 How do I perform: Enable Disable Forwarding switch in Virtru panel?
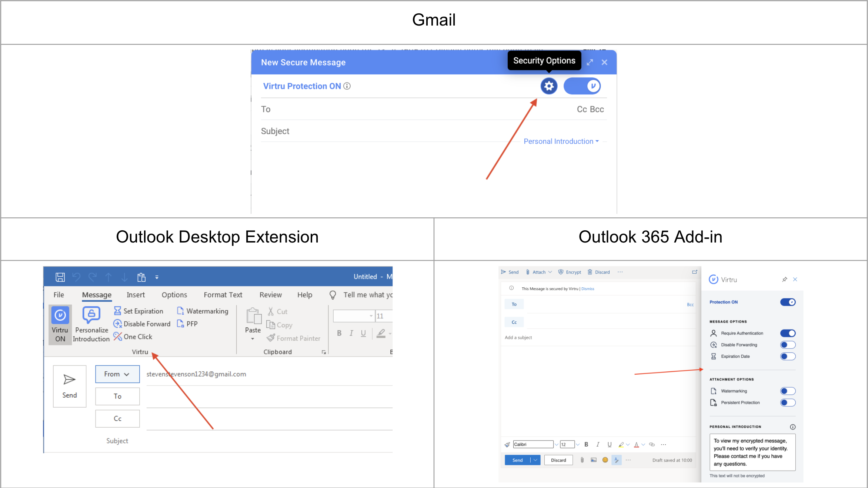click(788, 345)
